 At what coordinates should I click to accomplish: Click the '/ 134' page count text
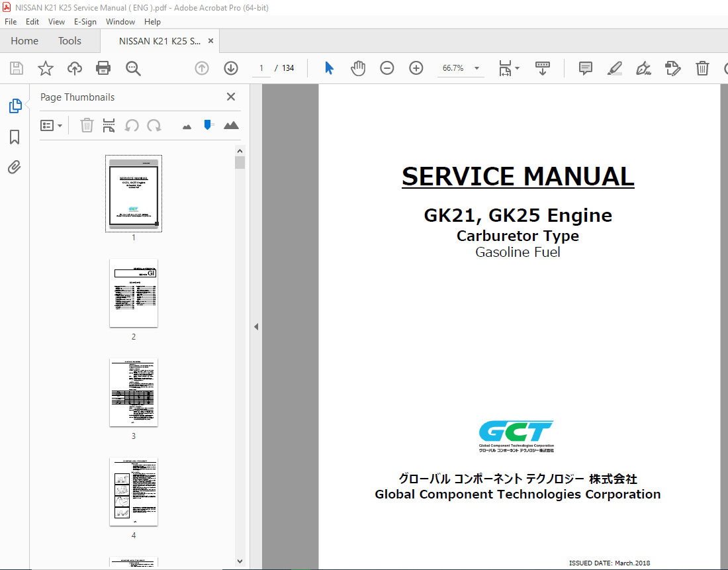coord(285,68)
